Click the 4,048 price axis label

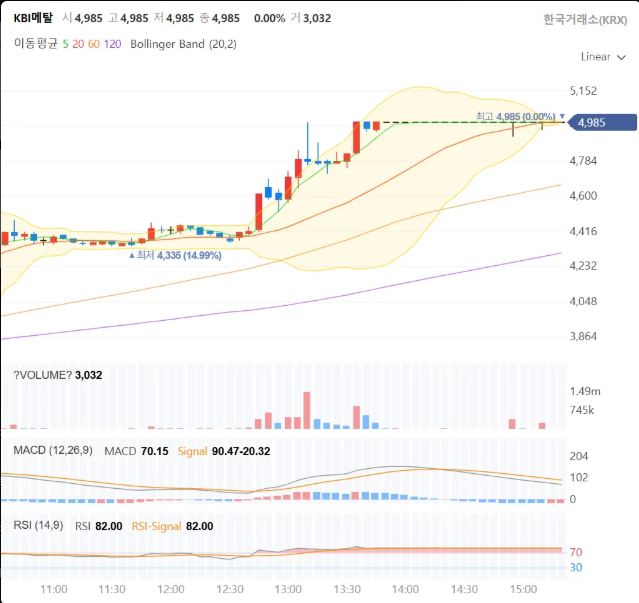pyautogui.click(x=583, y=302)
